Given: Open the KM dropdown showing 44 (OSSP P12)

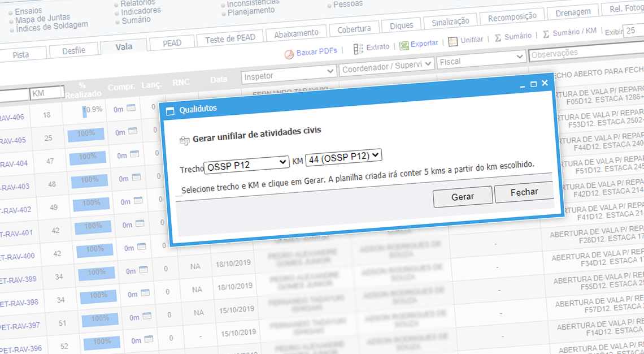Looking at the screenshot, I should tap(343, 156).
